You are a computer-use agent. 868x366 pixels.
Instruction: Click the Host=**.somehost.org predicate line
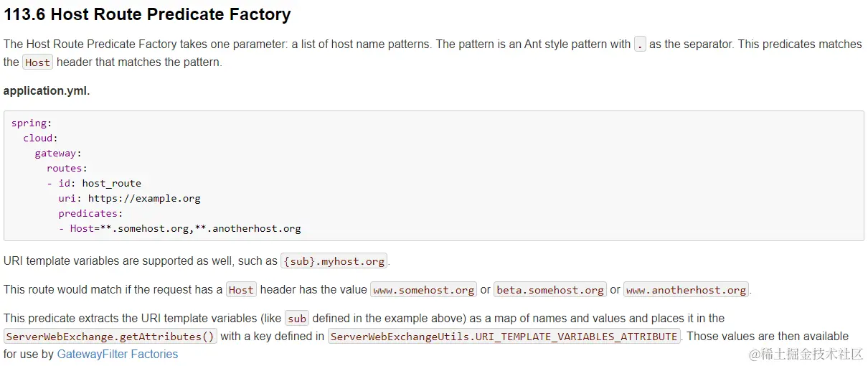click(x=180, y=228)
